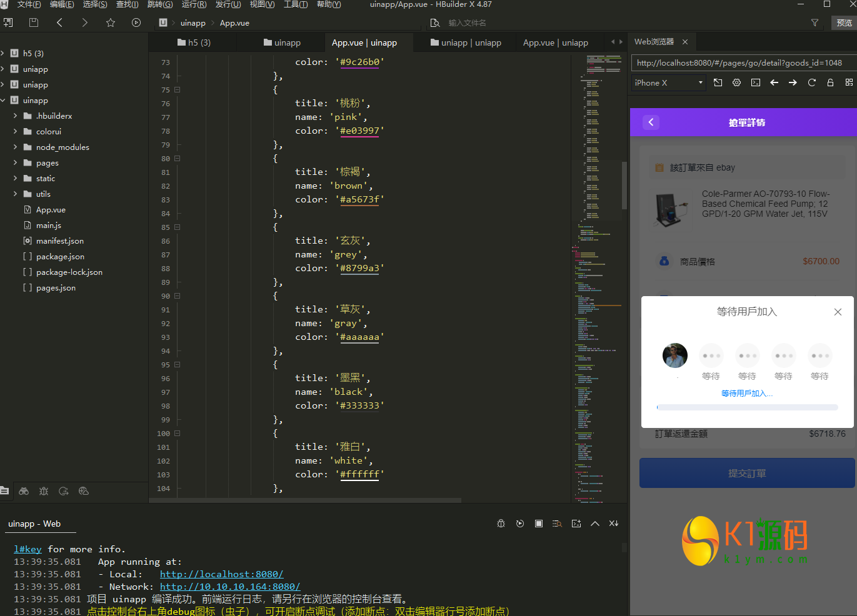Expand the pages folder in project tree
Viewport: 857px width, 616px height.
click(x=15, y=162)
